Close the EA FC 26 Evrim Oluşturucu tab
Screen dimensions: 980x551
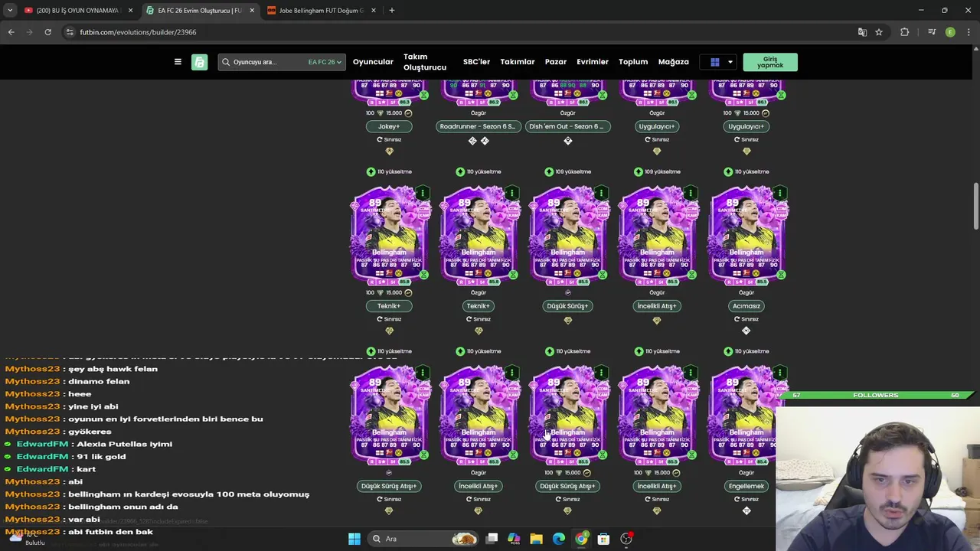(252, 11)
